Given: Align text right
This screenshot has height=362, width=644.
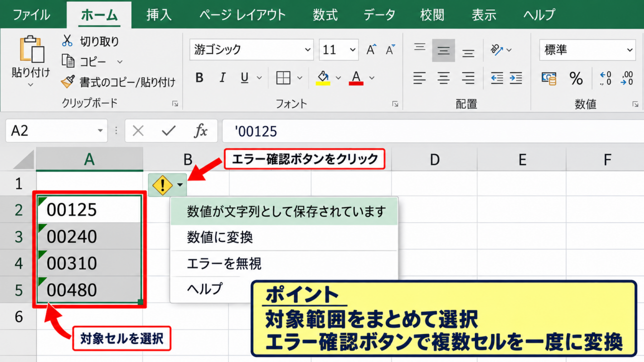Looking at the screenshot, I should (468, 78).
